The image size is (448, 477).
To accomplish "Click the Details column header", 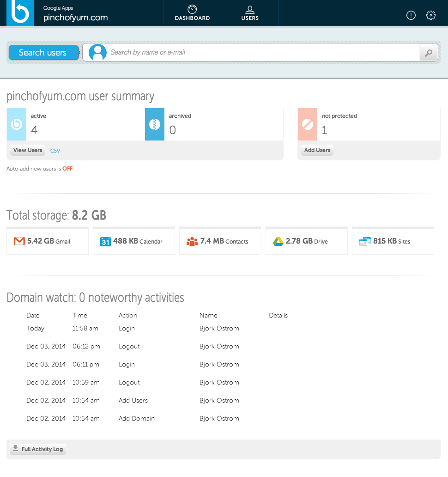I will click(278, 316).
